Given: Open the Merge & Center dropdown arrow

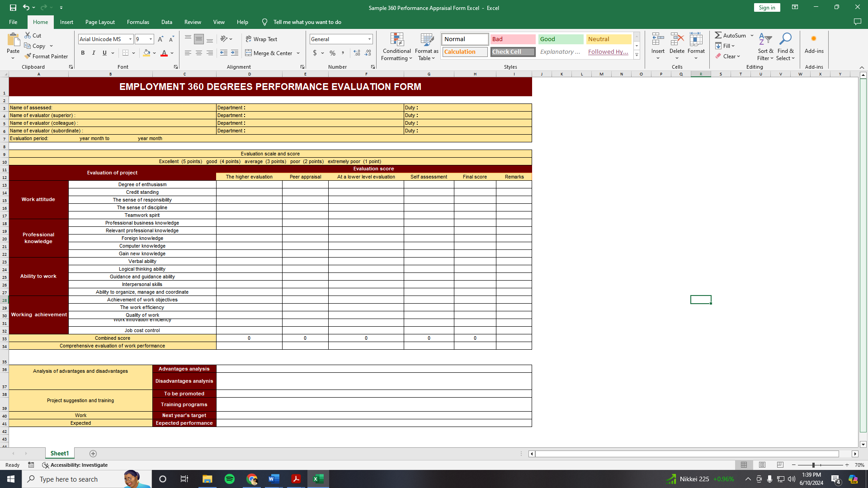Looking at the screenshot, I should click(298, 53).
